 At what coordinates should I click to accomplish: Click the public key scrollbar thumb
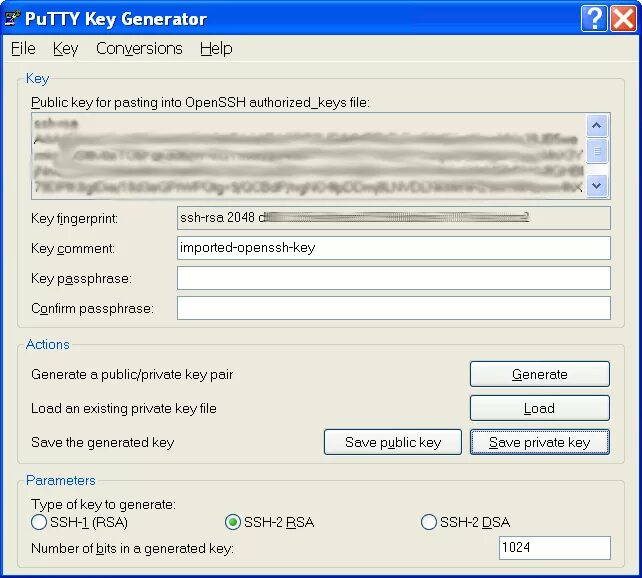tap(597, 151)
